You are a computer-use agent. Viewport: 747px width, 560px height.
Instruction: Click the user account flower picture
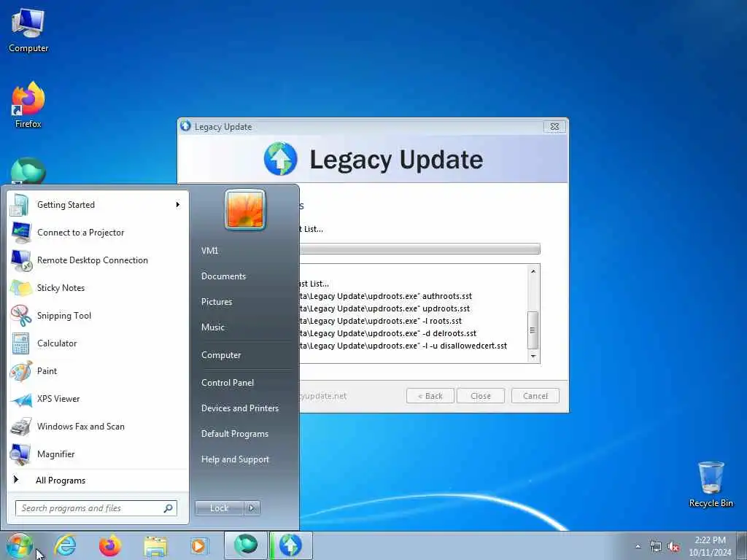click(245, 209)
